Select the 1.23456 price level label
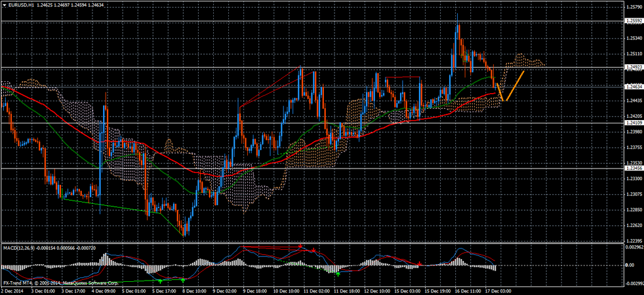This screenshot has width=644, height=295. coord(633,168)
